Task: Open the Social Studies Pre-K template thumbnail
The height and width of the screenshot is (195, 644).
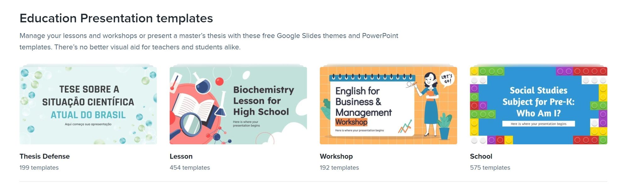Action: click(x=538, y=105)
